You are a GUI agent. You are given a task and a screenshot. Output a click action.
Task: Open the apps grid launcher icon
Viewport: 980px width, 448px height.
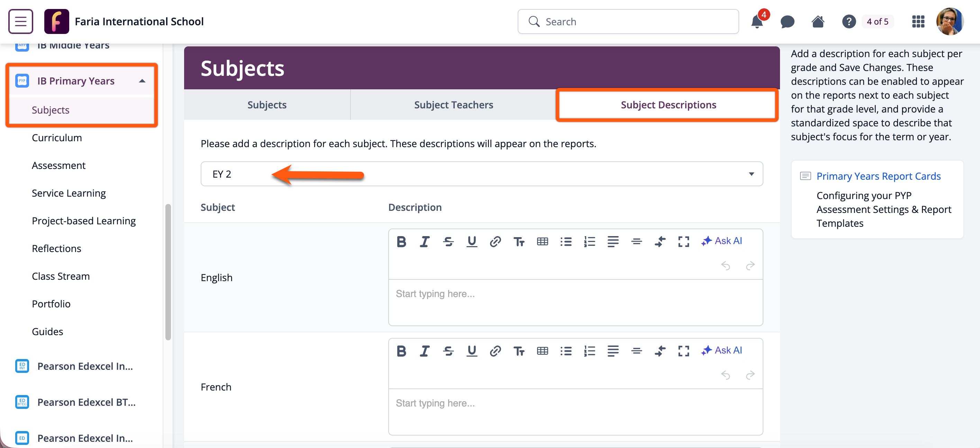(918, 22)
